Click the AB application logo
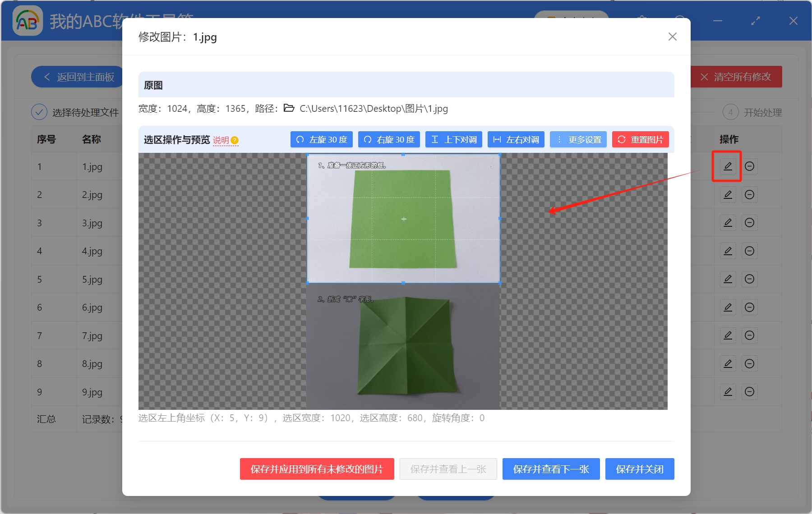This screenshot has width=812, height=514. click(27, 21)
